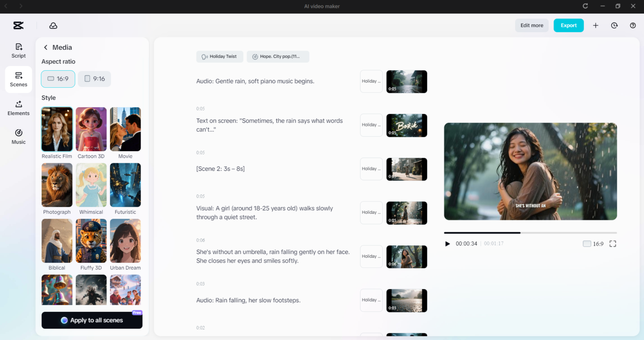Play the video preview

coord(447,244)
